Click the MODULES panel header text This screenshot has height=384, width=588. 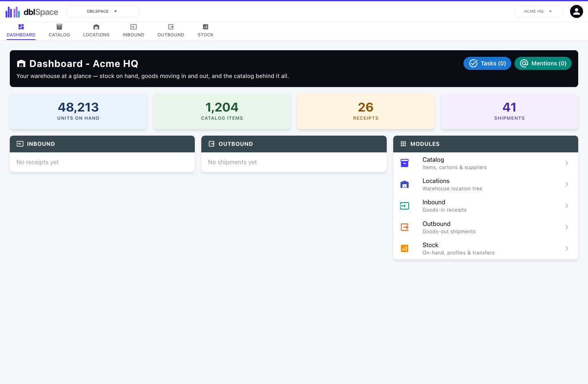pyautogui.click(x=425, y=144)
